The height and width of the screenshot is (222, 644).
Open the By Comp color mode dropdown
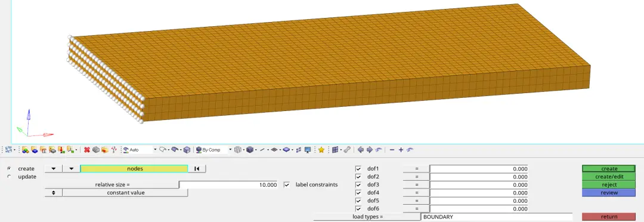[x=213, y=150]
